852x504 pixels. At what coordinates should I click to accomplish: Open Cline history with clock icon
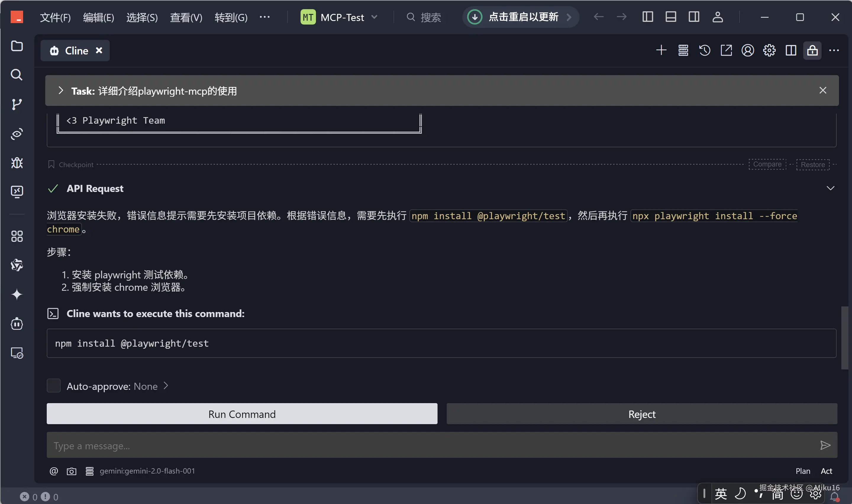click(704, 51)
